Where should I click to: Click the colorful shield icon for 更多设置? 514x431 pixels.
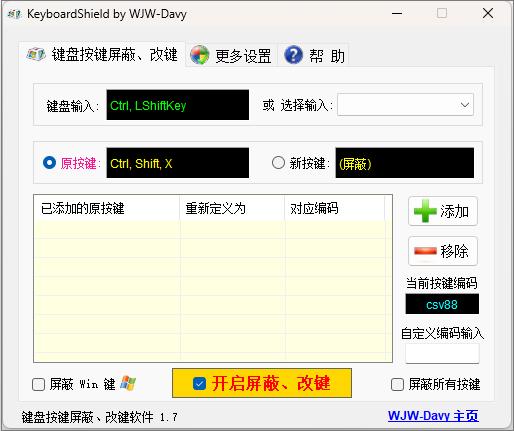pos(200,55)
